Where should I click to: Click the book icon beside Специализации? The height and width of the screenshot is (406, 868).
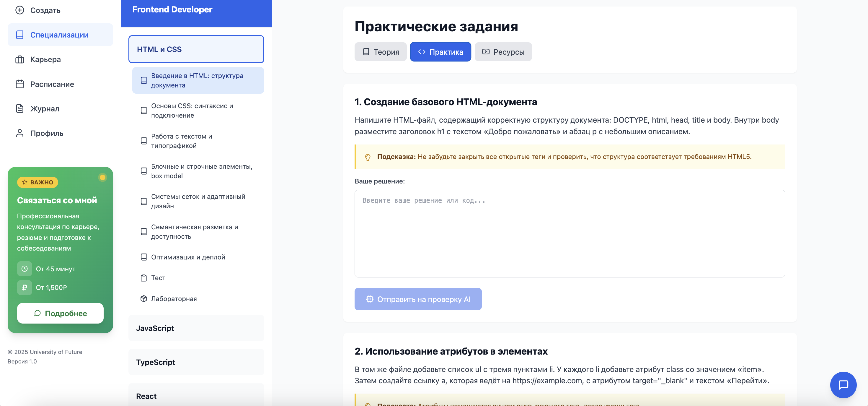(20, 35)
